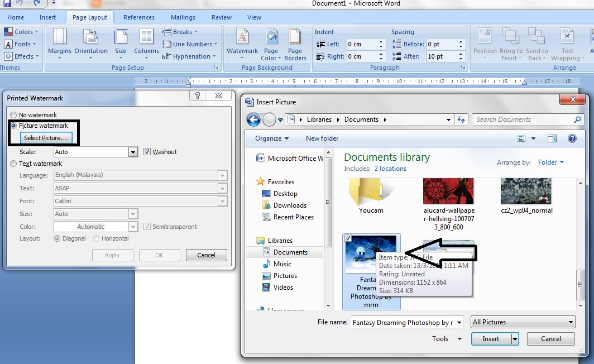Select the Page Borders icon
This screenshot has width=594, height=364.
pyautogui.click(x=295, y=45)
